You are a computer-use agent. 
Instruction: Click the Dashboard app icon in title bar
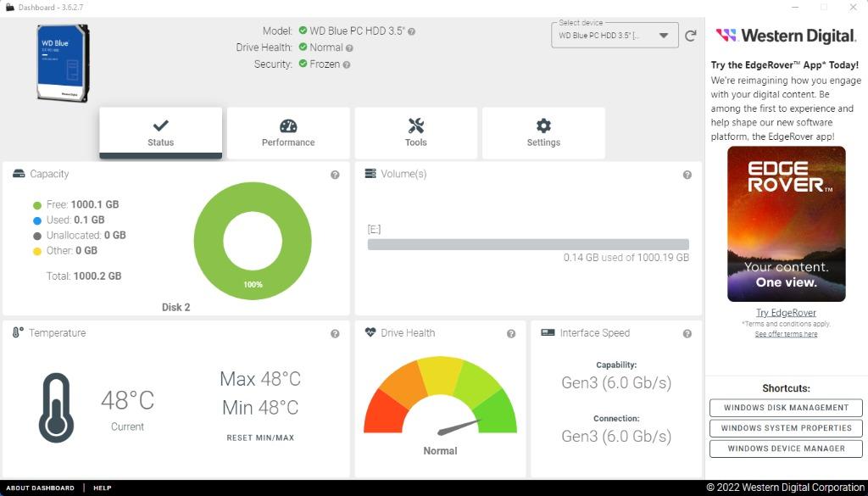point(9,7)
